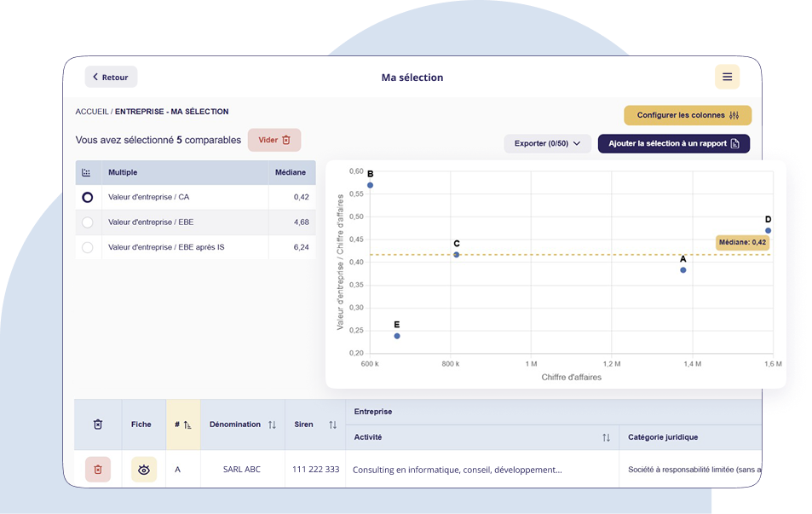Click Ajouter la sélection à un rapport
812x514 pixels.
[x=674, y=143]
